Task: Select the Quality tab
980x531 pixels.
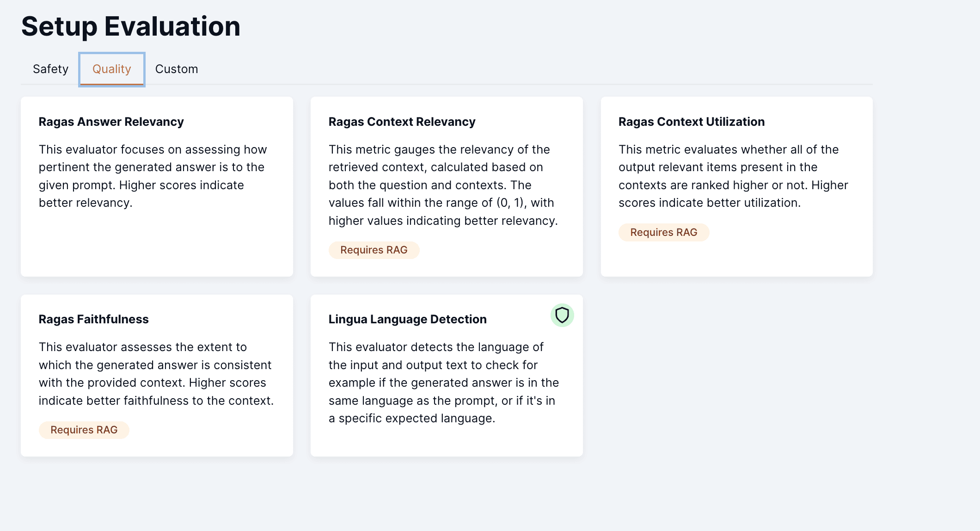Action: 112,69
